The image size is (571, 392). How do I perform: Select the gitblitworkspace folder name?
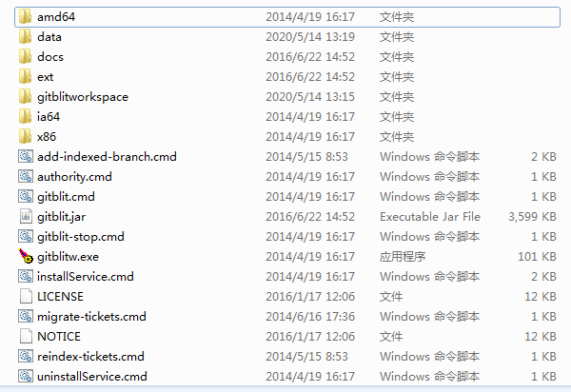pyautogui.click(x=83, y=97)
